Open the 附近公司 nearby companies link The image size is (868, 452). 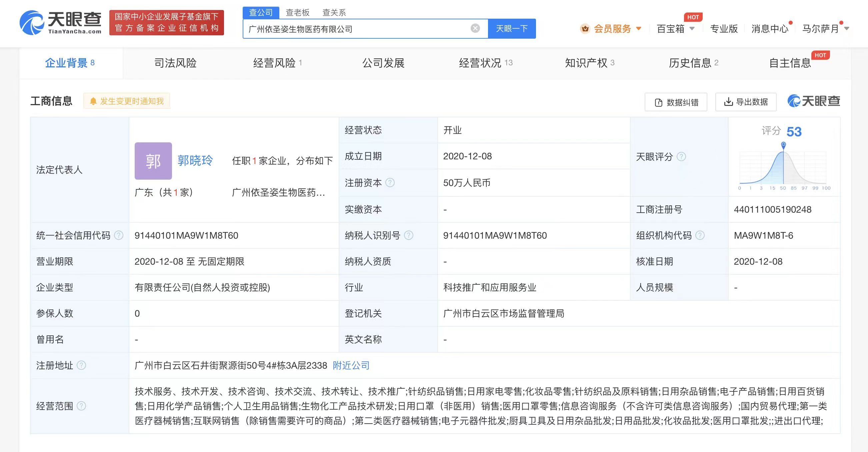pyautogui.click(x=351, y=365)
